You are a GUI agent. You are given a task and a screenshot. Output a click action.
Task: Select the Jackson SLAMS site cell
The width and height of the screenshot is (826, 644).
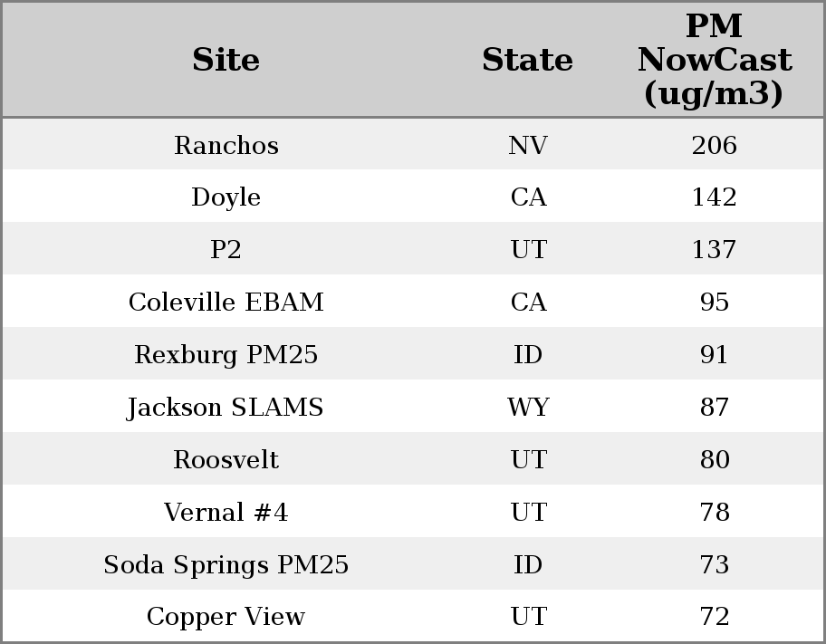[226, 408]
